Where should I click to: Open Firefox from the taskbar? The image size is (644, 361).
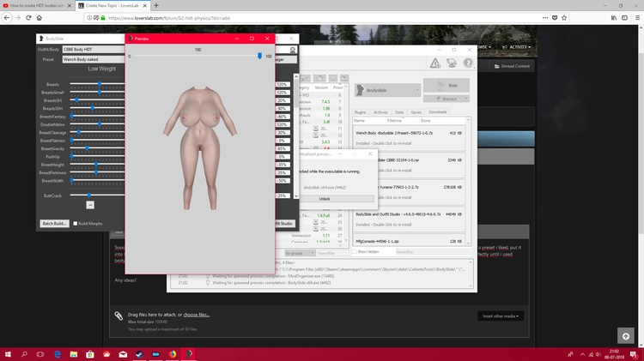click(172, 354)
